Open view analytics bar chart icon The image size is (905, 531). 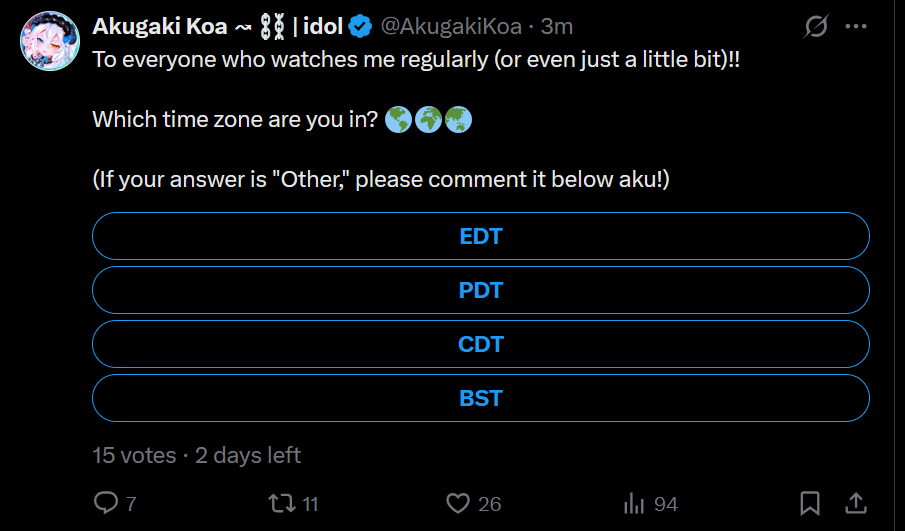[635, 503]
